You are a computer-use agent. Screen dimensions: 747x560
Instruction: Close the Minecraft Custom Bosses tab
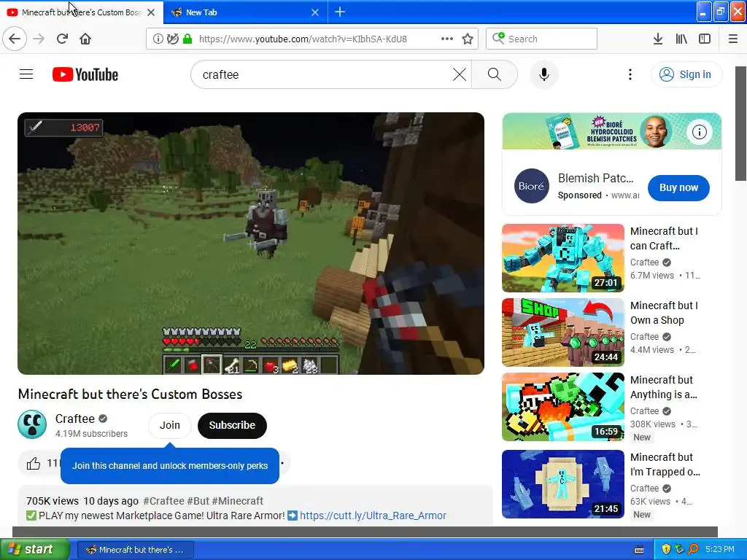coord(151,12)
